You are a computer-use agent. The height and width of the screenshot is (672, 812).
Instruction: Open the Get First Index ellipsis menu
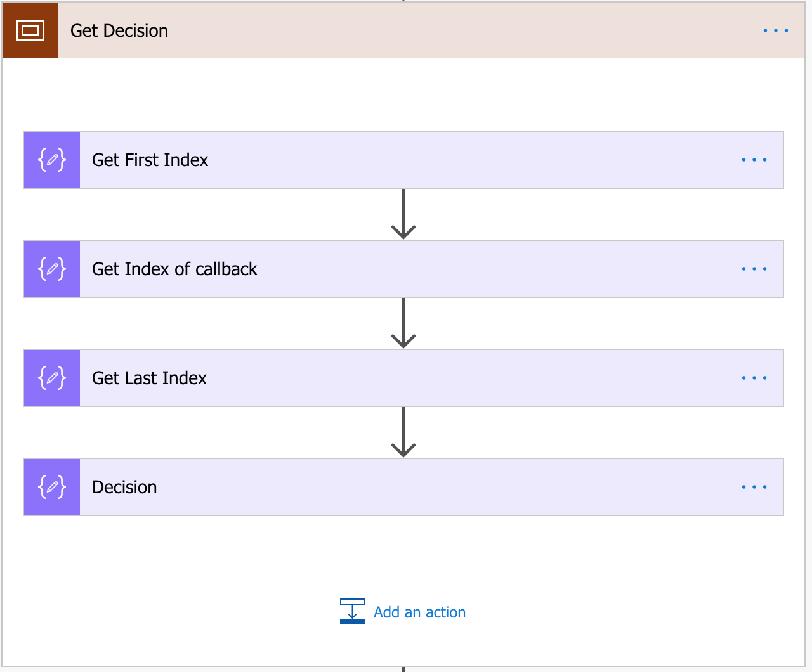[754, 160]
